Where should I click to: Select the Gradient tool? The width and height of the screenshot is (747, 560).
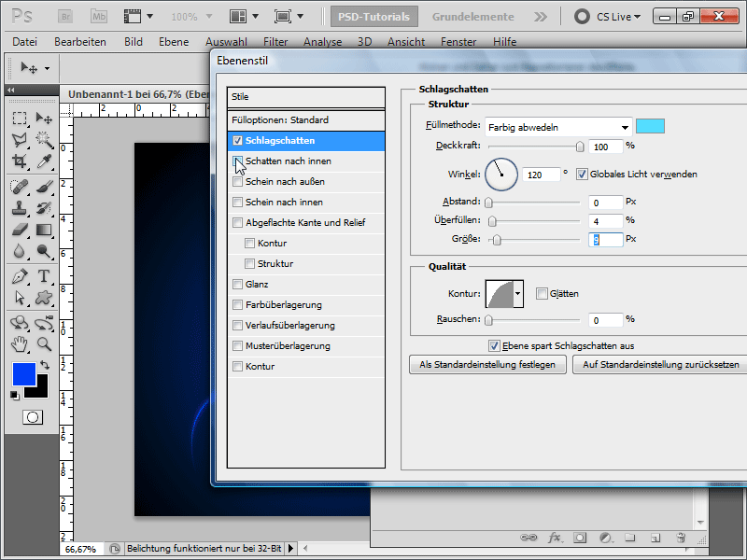pyautogui.click(x=44, y=230)
